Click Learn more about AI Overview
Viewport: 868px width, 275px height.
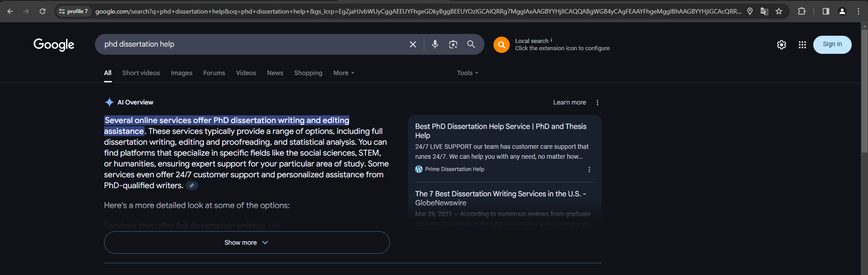569,102
